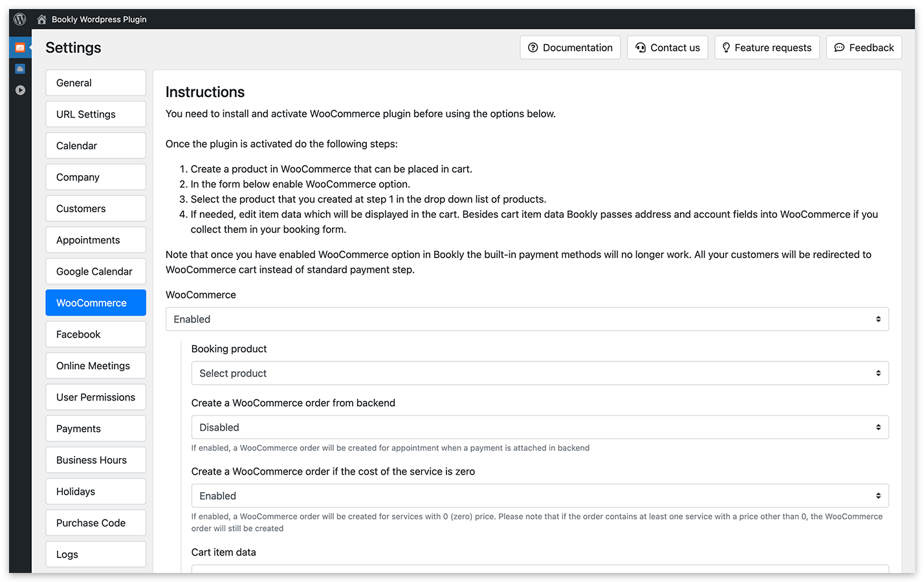Select the Customers settings tab

pos(96,208)
